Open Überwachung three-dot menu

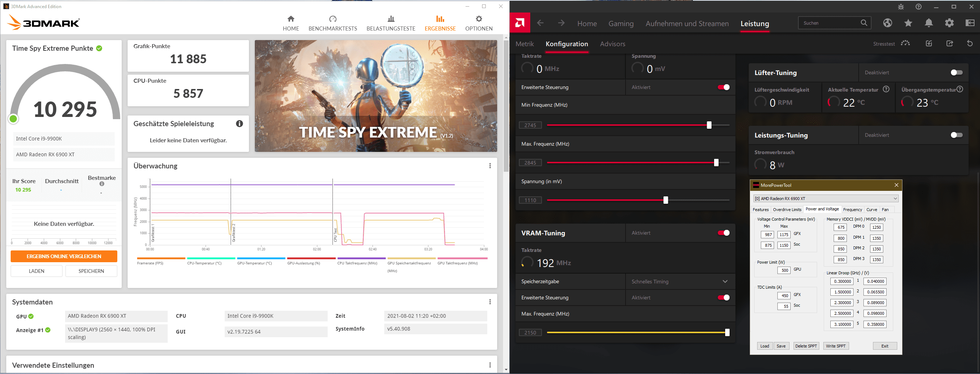[x=489, y=166]
